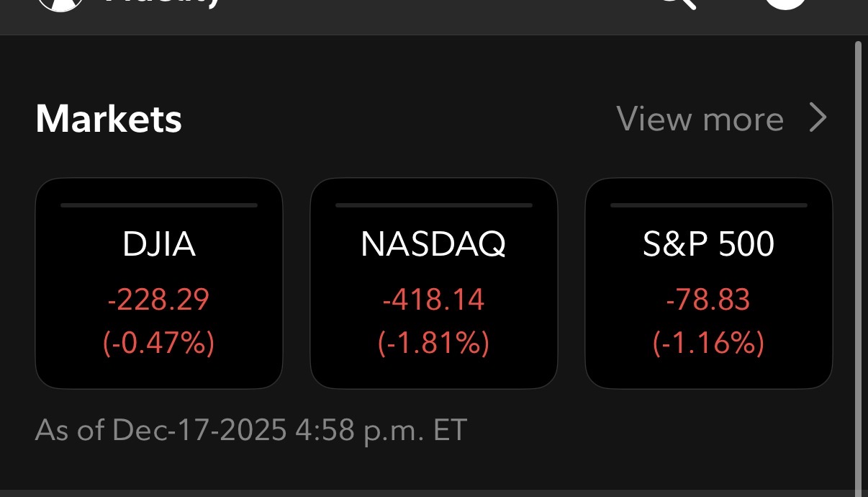The image size is (868, 497).
Task: Click the NASDAQ -418.14 point change
Action: [434, 299]
